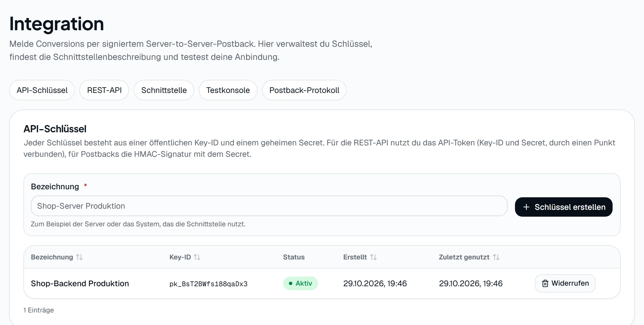Click the Shop-Backend Produktion row name
644x325 pixels.
click(80, 283)
